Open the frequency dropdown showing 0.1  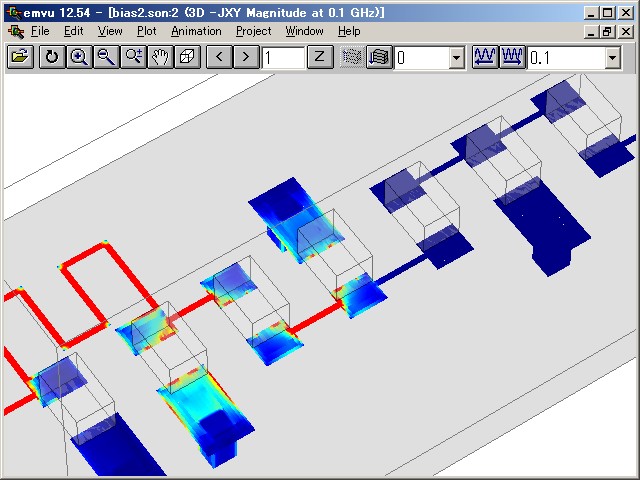[x=612, y=58]
